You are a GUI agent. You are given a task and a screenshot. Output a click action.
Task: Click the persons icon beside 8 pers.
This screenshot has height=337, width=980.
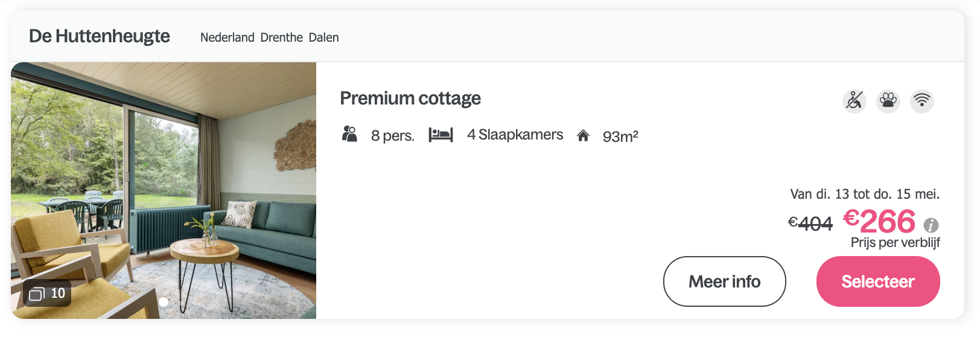pyautogui.click(x=349, y=133)
